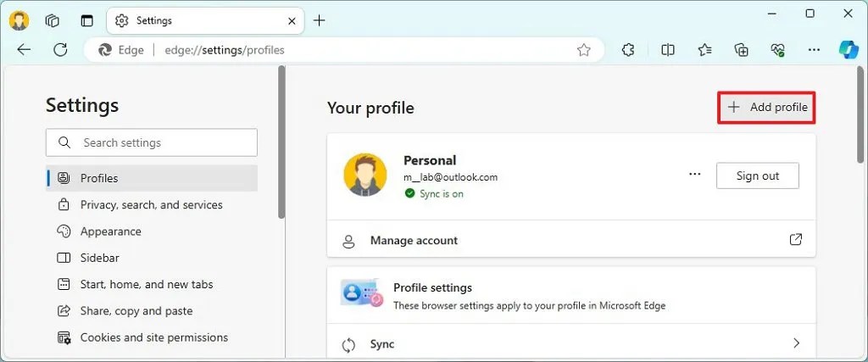868x362 pixels.
Task: Open more options for Personal profile
Action: 695,175
